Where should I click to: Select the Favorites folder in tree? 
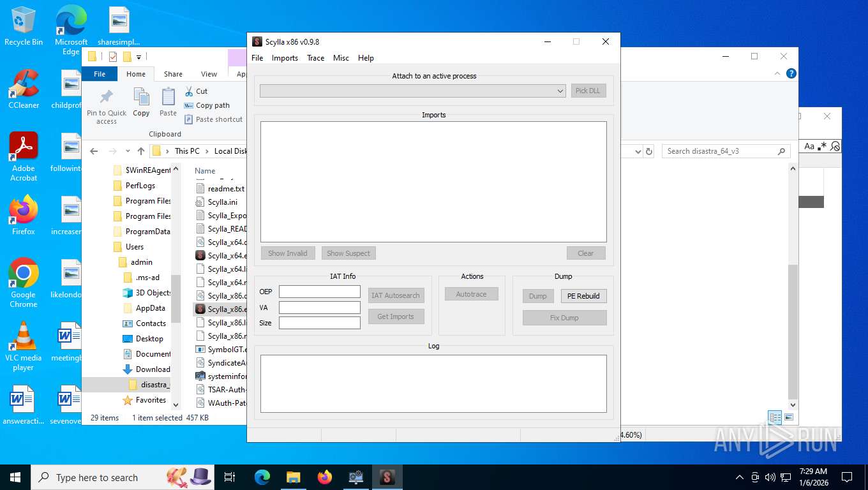pos(151,400)
